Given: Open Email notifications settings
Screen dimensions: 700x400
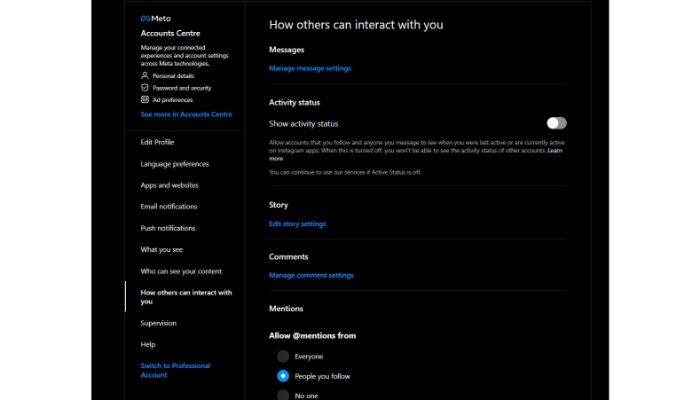Looking at the screenshot, I should pyautogui.click(x=169, y=207).
